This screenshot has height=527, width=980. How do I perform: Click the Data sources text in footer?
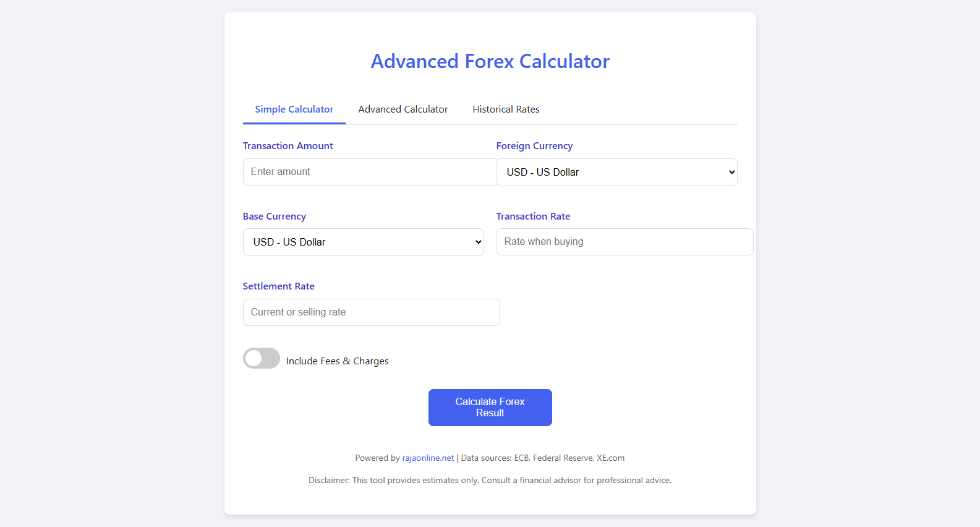coord(543,458)
